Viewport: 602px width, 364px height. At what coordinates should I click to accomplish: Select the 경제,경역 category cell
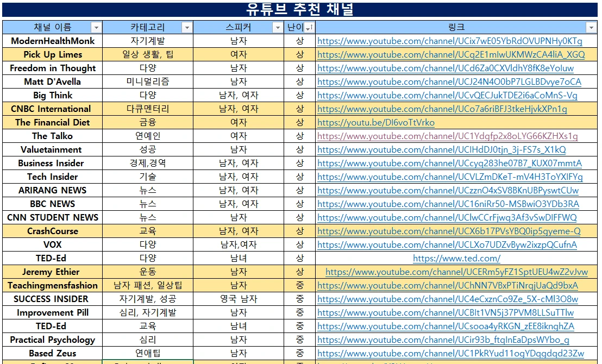(x=148, y=163)
